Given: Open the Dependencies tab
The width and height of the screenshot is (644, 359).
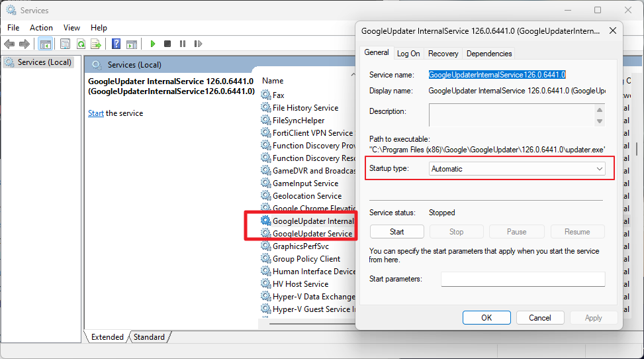Looking at the screenshot, I should pyautogui.click(x=489, y=54).
